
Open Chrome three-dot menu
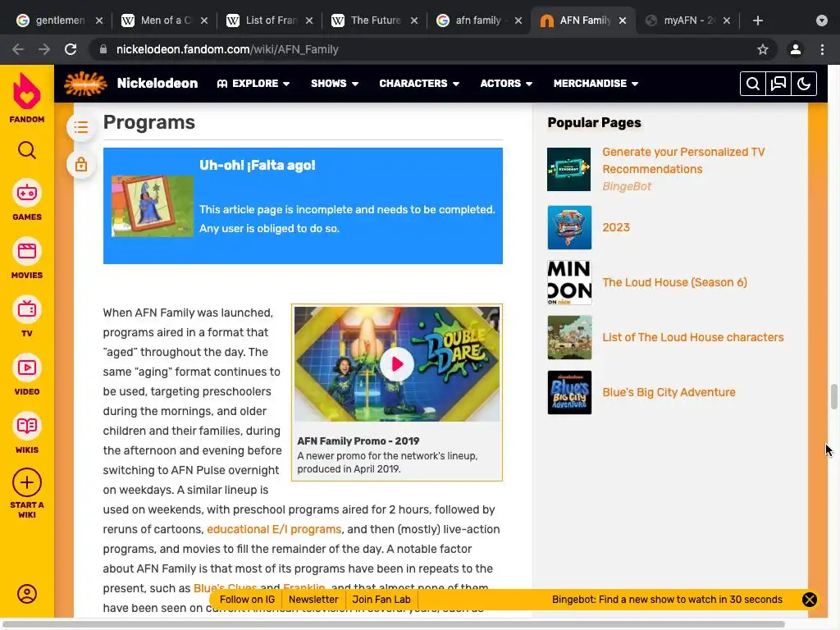pos(822,49)
